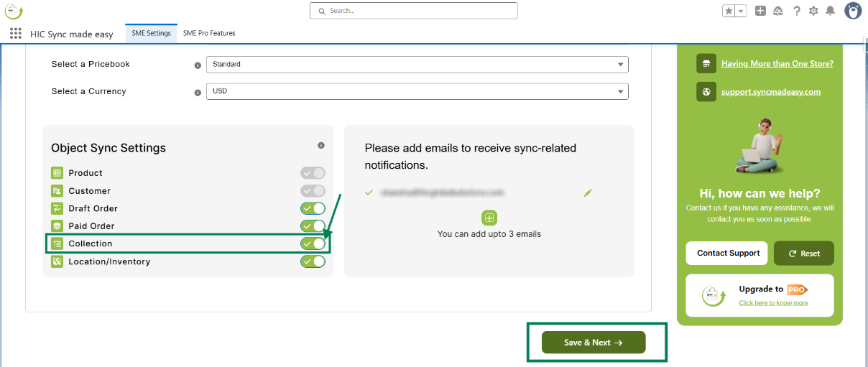Click the Help question mark icon
This screenshot has height=367, width=868.
[797, 11]
